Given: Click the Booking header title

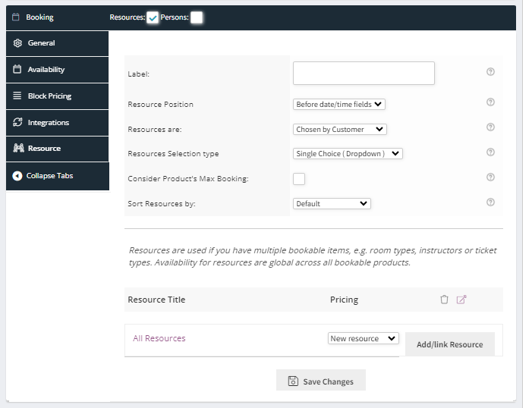Looking at the screenshot, I should coord(39,17).
